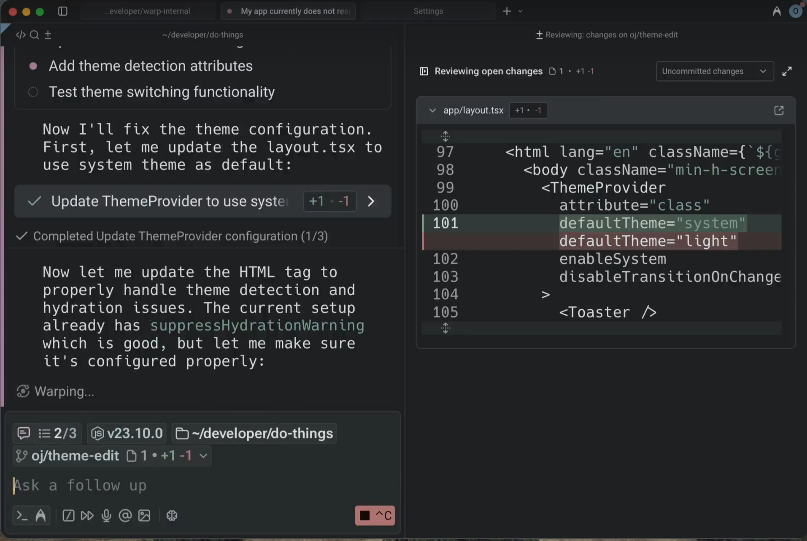807x541 pixels.
Task: Switch to the Settings tab
Action: [428, 11]
